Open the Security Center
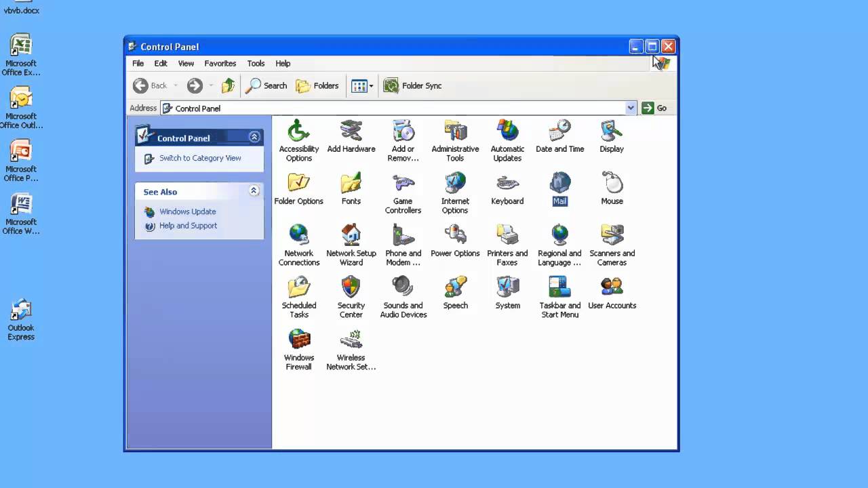The width and height of the screenshot is (868, 488). pyautogui.click(x=351, y=297)
